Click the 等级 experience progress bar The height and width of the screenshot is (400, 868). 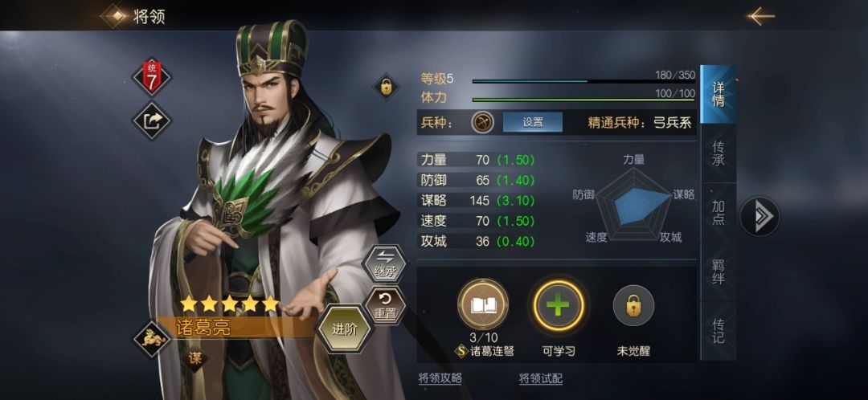click(x=583, y=81)
